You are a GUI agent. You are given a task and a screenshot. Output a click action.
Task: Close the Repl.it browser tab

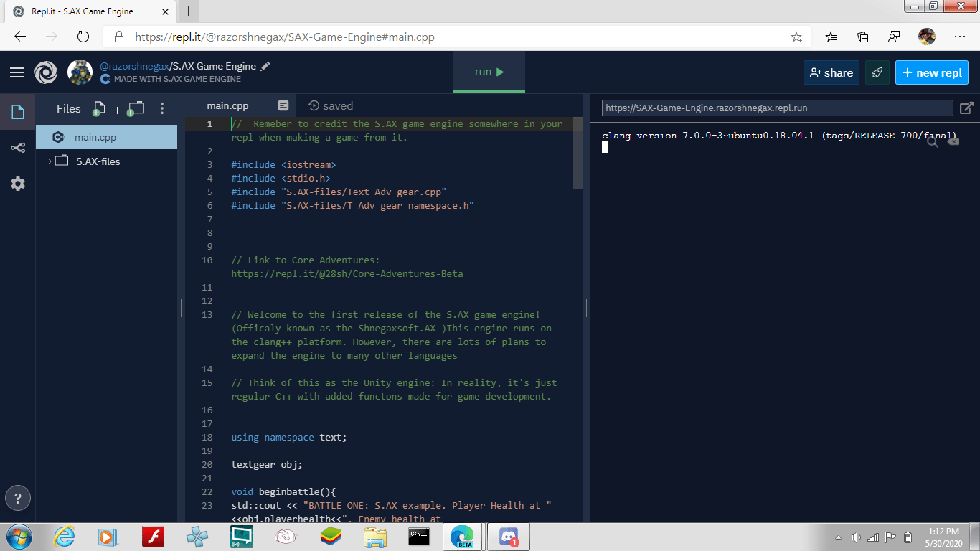coord(166,11)
